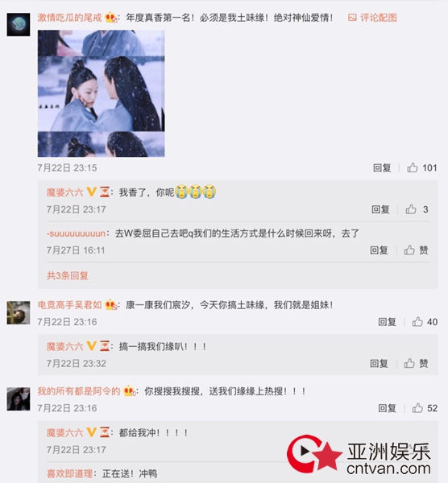
Task: Open -suuuuuuuuun user profile link
Action: 76,233
